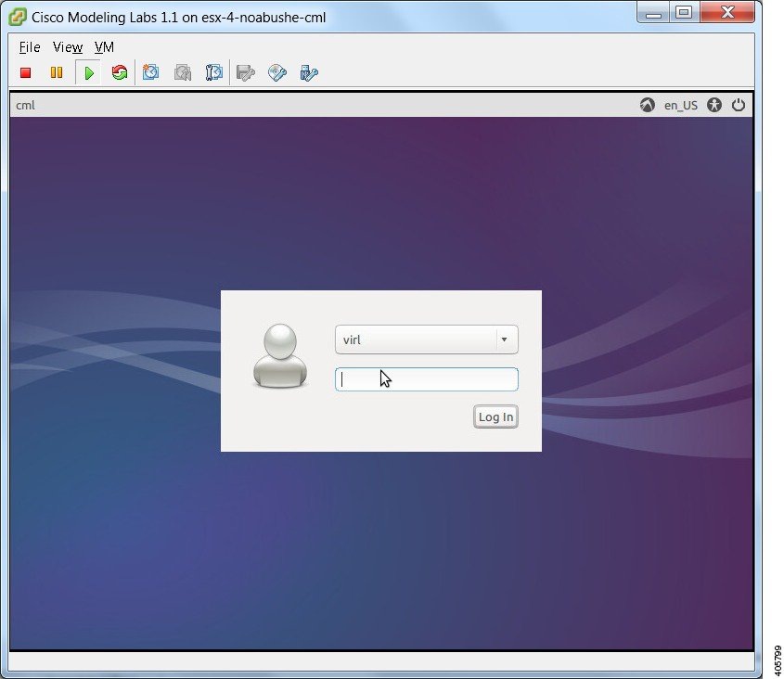The width and height of the screenshot is (784, 679).
Task: Open the VM menu
Action: 104,47
